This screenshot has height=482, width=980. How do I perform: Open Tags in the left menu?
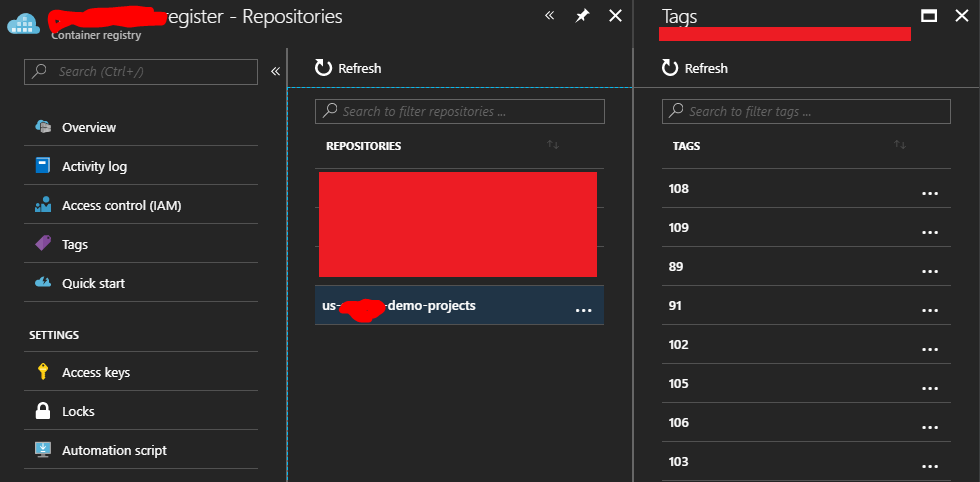click(141, 244)
